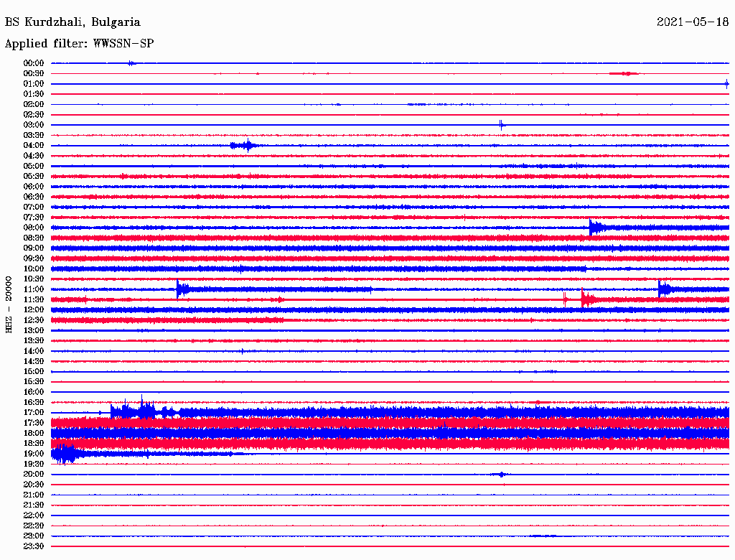The height and width of the screenshot is (560, 735).
Task: Select the 21:30 time label
Action: click(34, 505)
